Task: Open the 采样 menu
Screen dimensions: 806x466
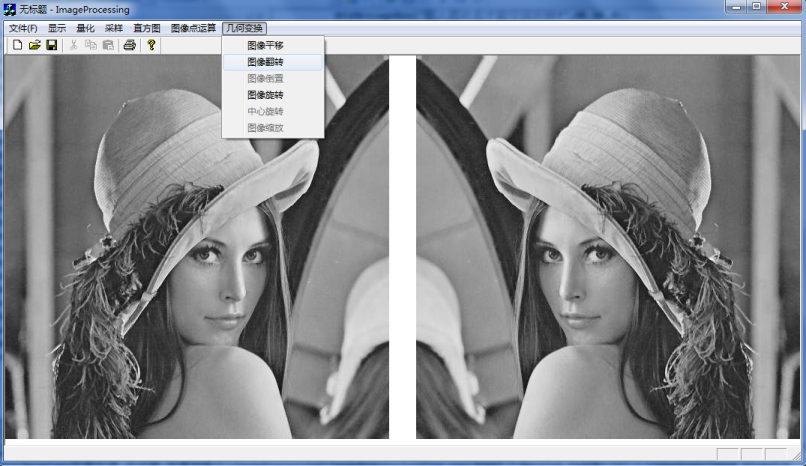Action: click(x=114, y=28)
